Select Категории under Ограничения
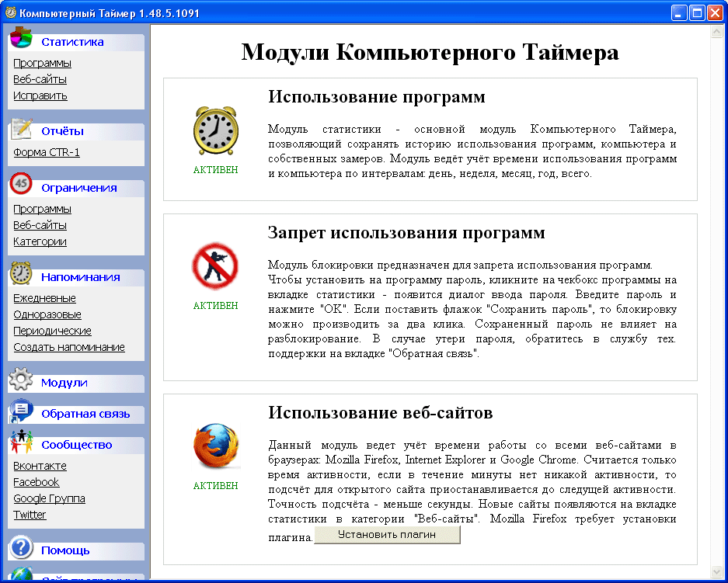 point(40,241)
